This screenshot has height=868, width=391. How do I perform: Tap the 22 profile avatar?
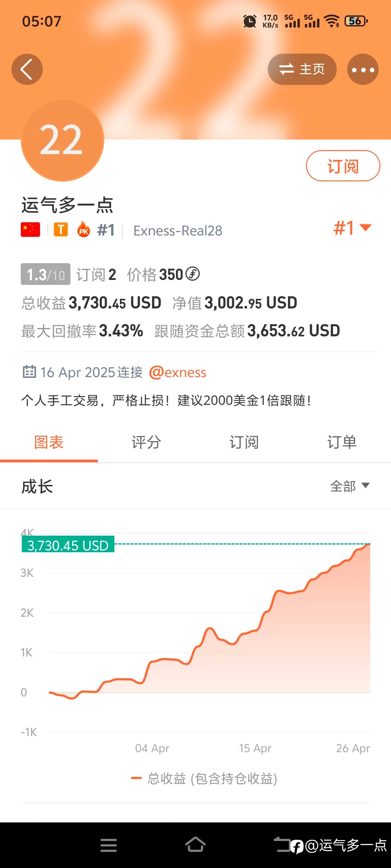62,140
